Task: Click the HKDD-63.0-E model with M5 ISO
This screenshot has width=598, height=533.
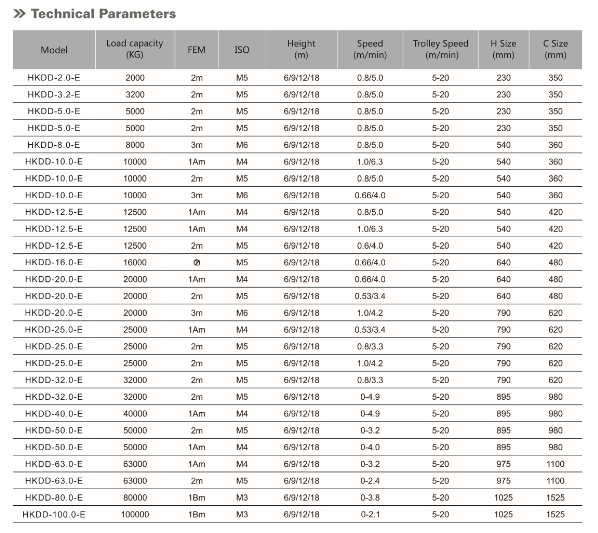Action: click(x=54, y=481)
